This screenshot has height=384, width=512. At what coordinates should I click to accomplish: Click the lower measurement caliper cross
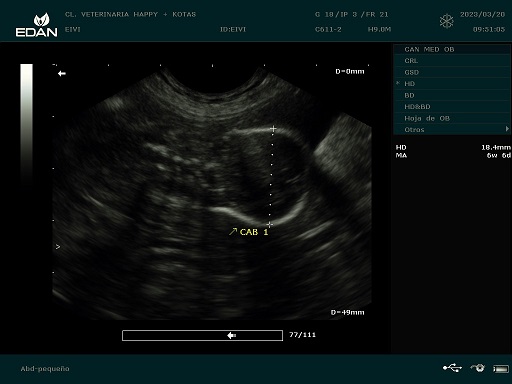(x=269, y=224)
